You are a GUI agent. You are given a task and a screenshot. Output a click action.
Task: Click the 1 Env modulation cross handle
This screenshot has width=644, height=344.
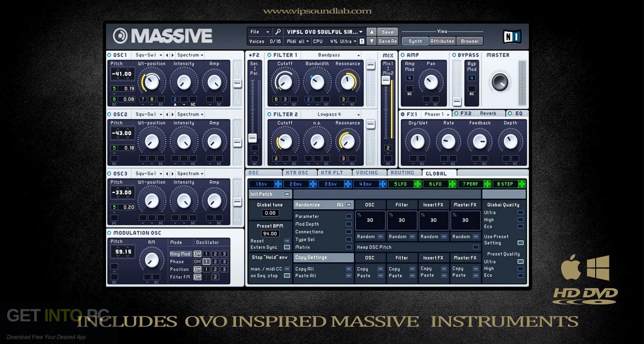coord(278,184)
